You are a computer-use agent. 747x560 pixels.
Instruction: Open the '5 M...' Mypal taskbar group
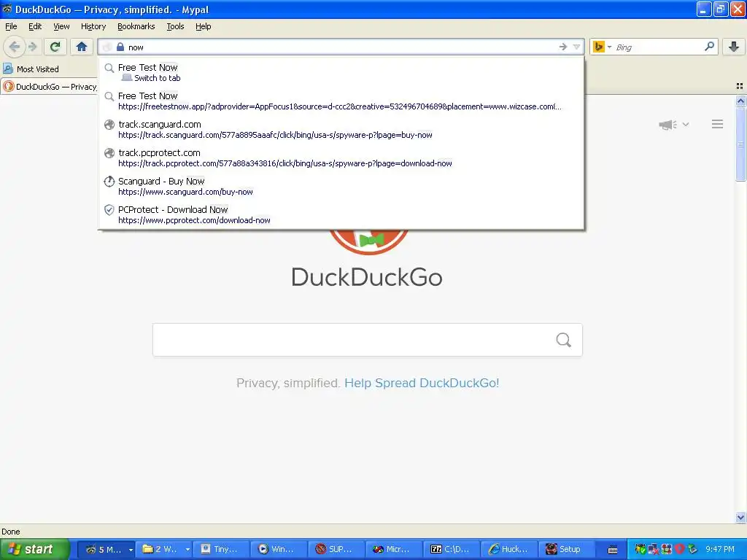coord(106,549)
